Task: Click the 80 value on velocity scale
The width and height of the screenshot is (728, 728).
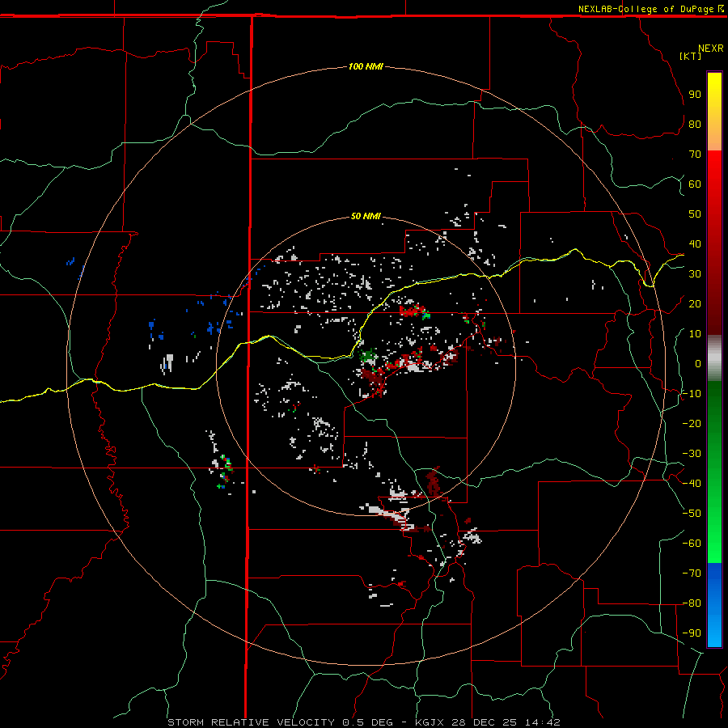Action: 695,124
